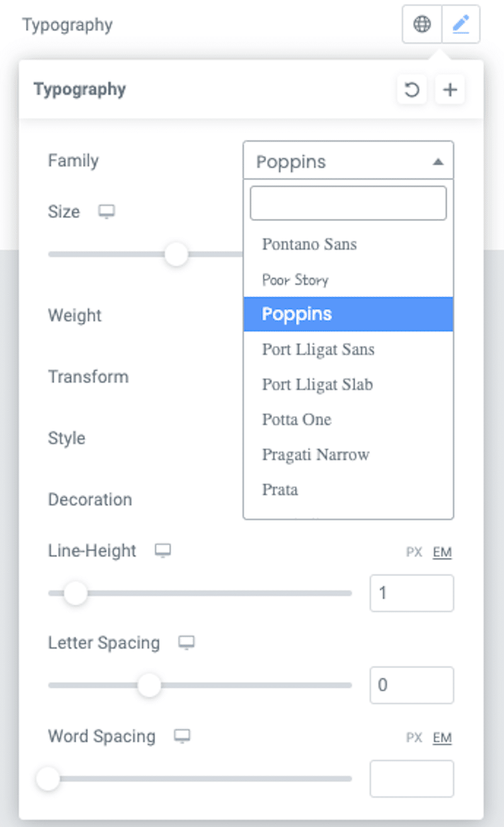Select the Pontano Sans font option
This screenshot has height=827, width=504.
click(309, 245)
